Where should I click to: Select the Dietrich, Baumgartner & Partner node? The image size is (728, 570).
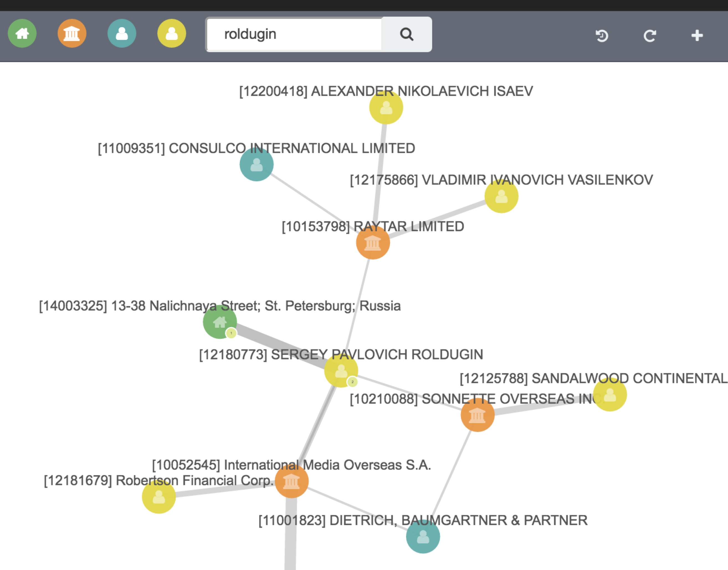pyautogui.click(x=423, y=537)
